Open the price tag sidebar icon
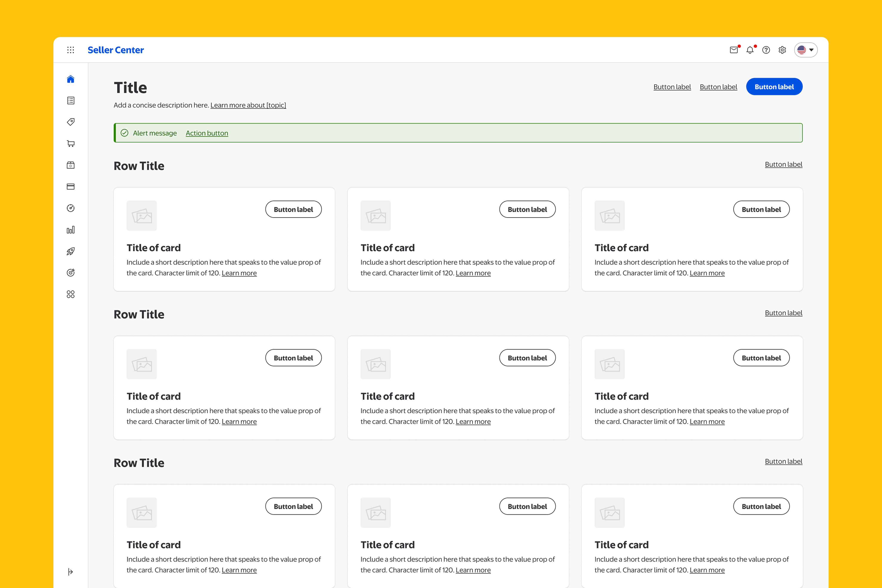The height and width of the screenshot is (588, 882). tap(71, 122)
